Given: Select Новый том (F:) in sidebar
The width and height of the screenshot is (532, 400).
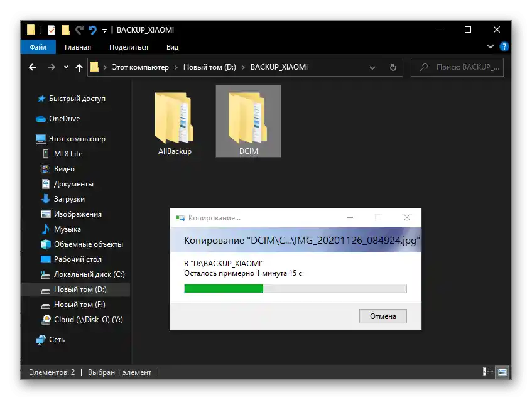Looking at the screenshot, I should [79, 305].
